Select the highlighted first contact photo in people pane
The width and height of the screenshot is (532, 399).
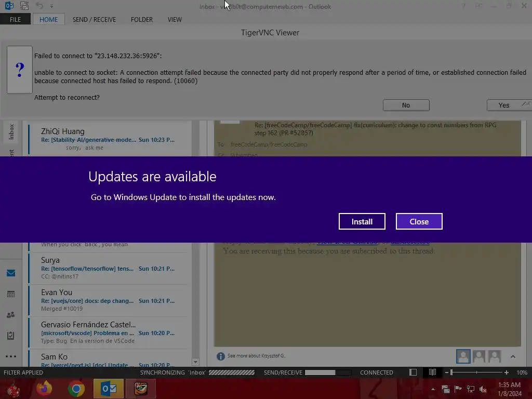pyautogui.click(x=463, y=356)
